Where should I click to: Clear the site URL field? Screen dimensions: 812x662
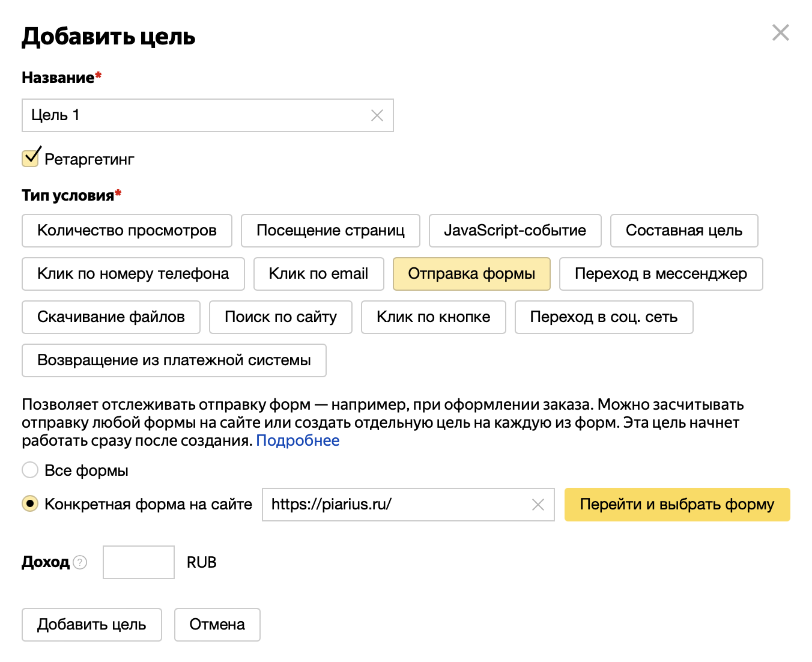[x=538, y=505]
